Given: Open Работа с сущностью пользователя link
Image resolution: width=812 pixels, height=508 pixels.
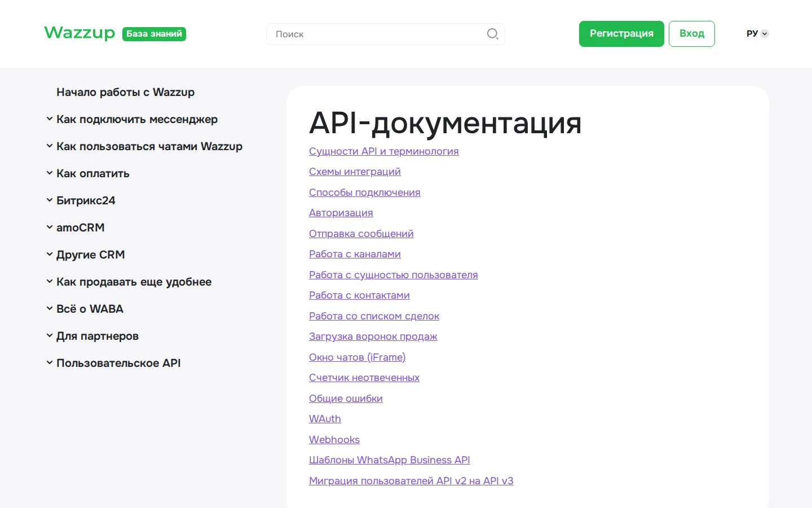Looking at the screenshot, I should (x=394, y=275).
